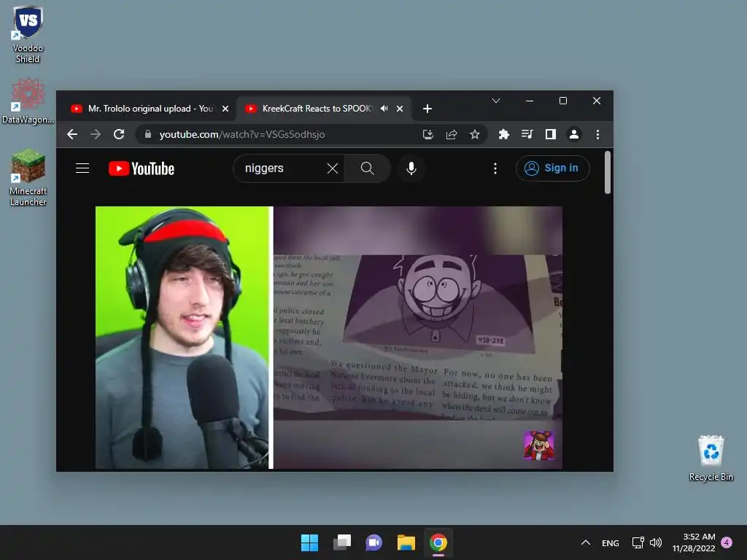
Task: Open the Windows Start menu
Action: [309, 542]
